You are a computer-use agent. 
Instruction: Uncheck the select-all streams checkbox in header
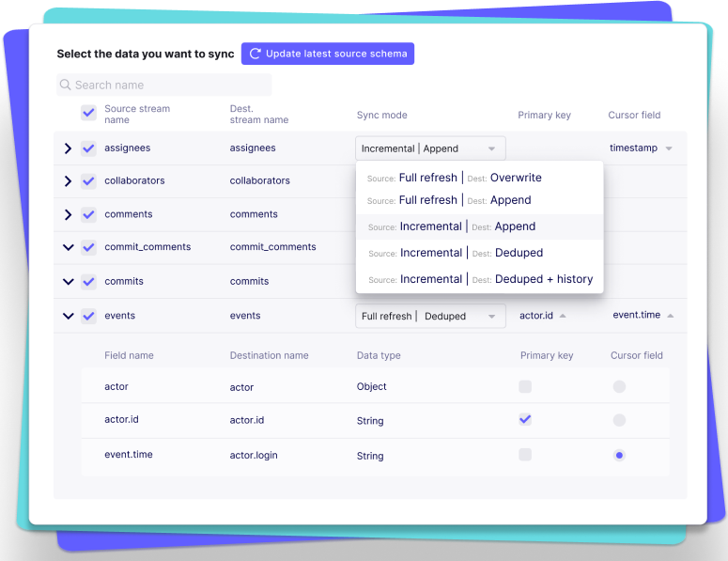[x=88, y=113]
